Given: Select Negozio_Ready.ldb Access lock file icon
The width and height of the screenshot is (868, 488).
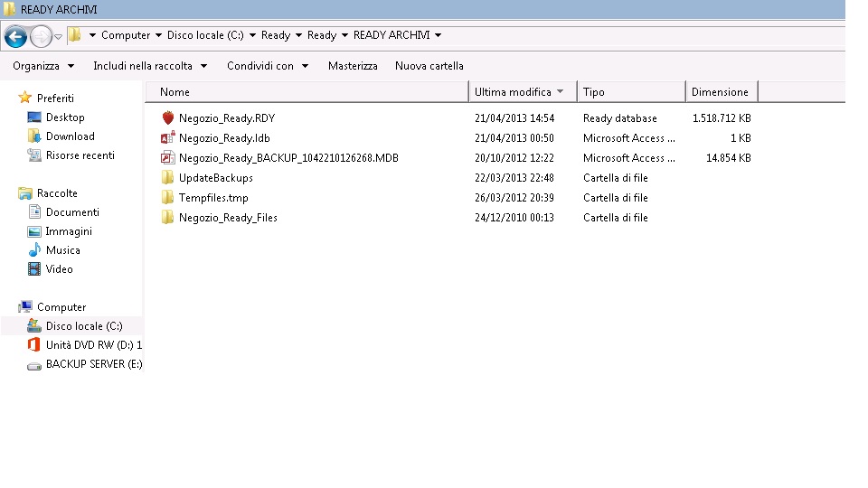Looking at the screenshot, I should [168, 137].
